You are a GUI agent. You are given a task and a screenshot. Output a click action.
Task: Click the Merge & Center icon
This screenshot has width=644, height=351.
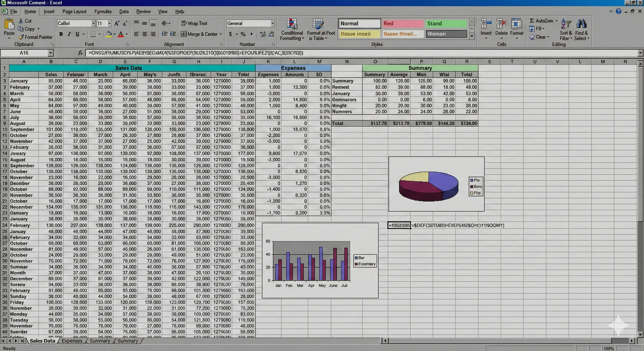184,34
